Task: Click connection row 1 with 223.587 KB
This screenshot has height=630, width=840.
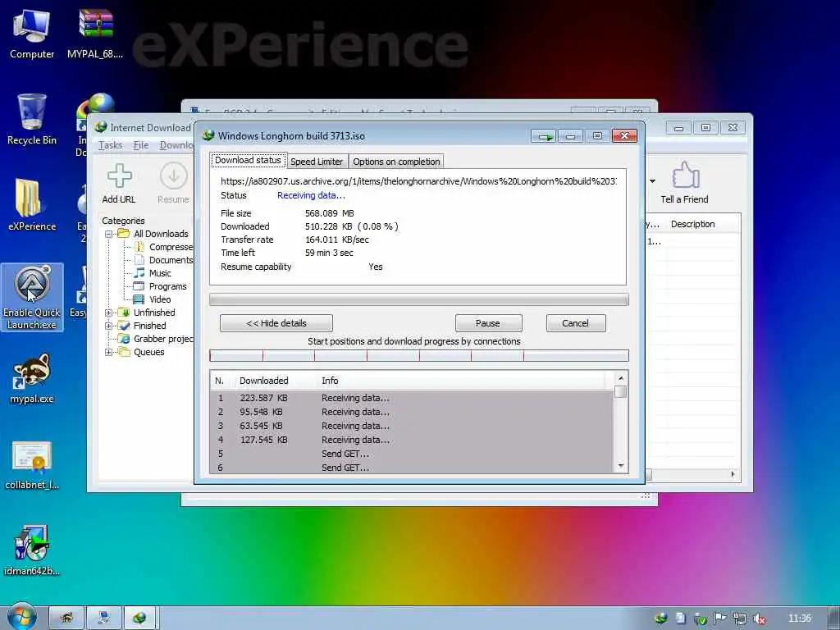Action: click(x=412, y=398)
